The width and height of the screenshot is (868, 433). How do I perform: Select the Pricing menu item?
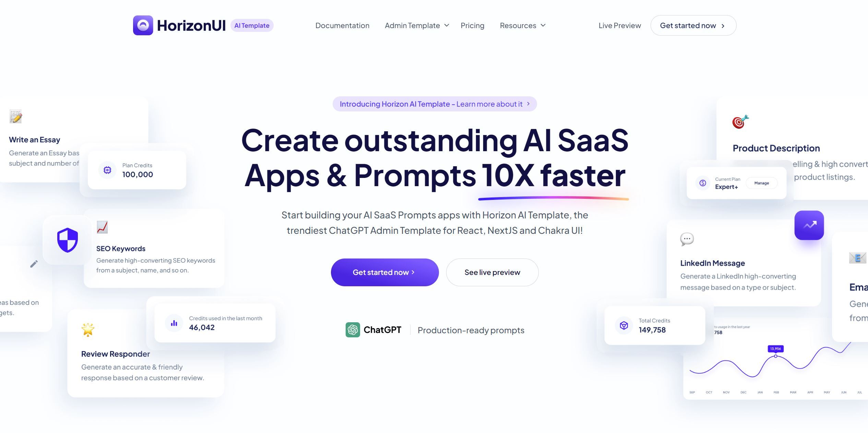click(x=472, y=25)
